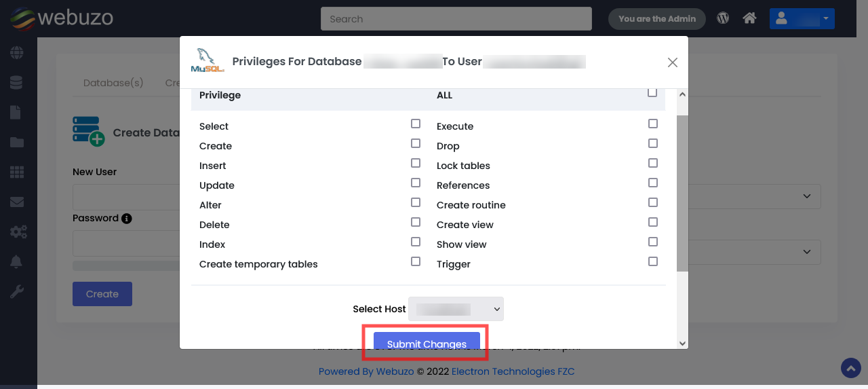Screen dimensions: 868x389
Task: Open the Select Host dropdown
Action: pyautogui.click(x=456, y=309)
